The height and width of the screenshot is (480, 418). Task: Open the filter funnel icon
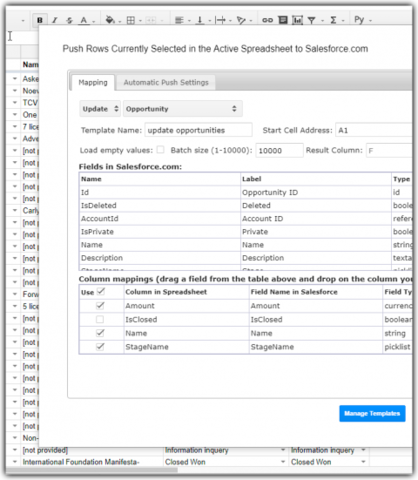(x=311, y=20)
